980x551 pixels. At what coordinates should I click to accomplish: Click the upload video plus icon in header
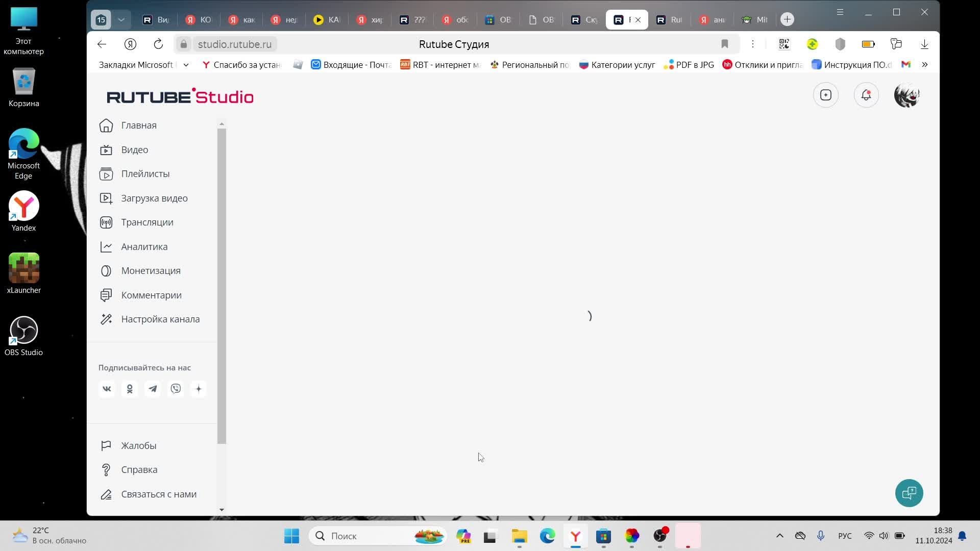pyautogui.click(x=825, y=95)
